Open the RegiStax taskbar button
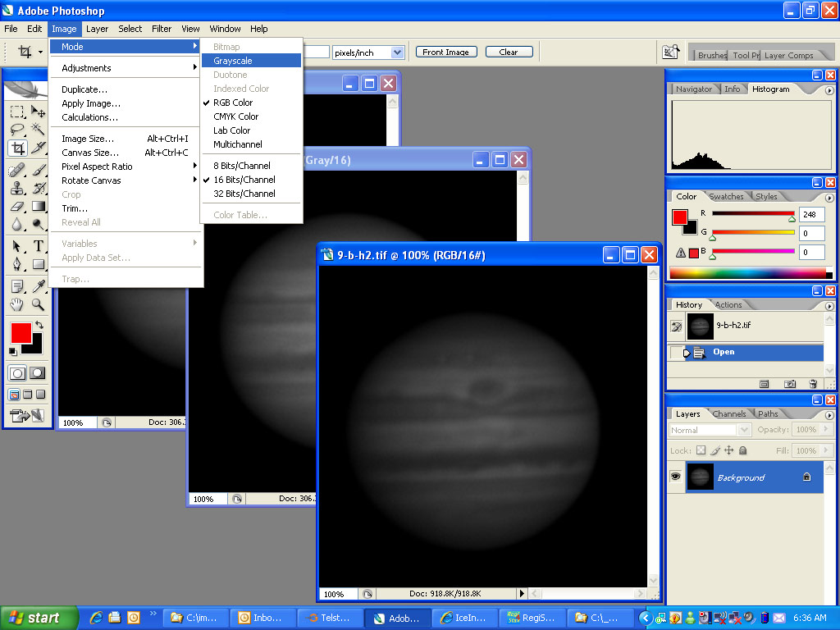Screen dimensions: 840x630 [x=532, y=618]
